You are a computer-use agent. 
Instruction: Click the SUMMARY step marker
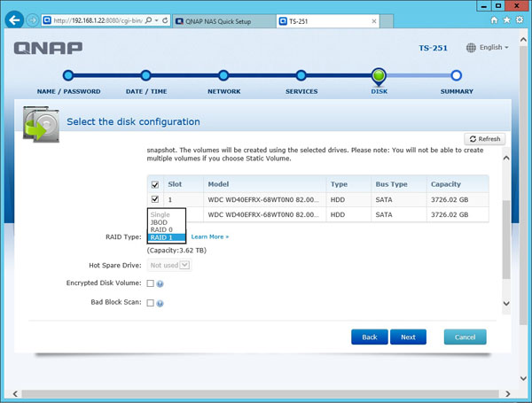(457, 75)
